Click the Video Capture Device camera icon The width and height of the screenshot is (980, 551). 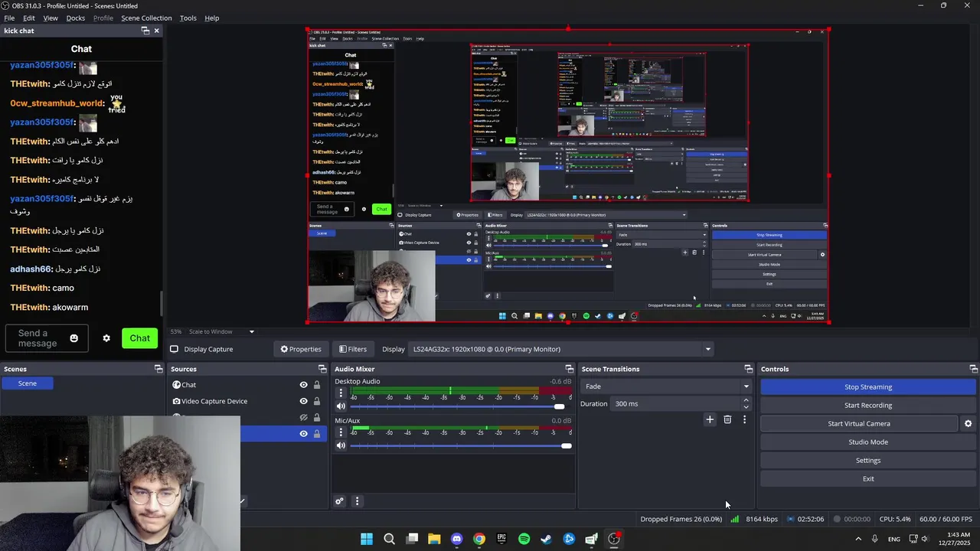pos(177,401)
